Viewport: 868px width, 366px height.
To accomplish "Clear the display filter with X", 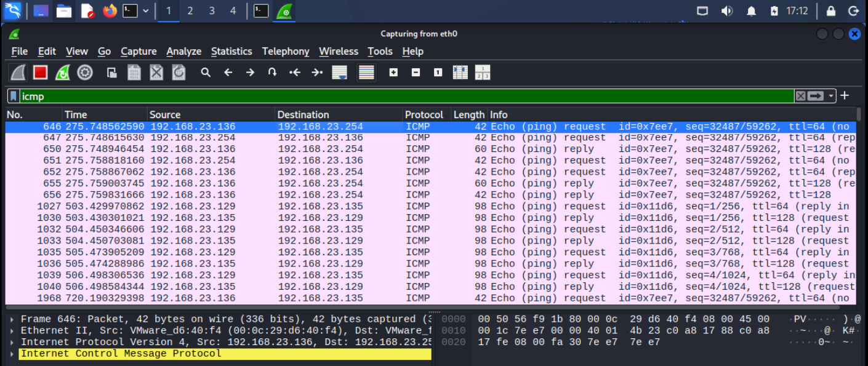I will point(800,96).
